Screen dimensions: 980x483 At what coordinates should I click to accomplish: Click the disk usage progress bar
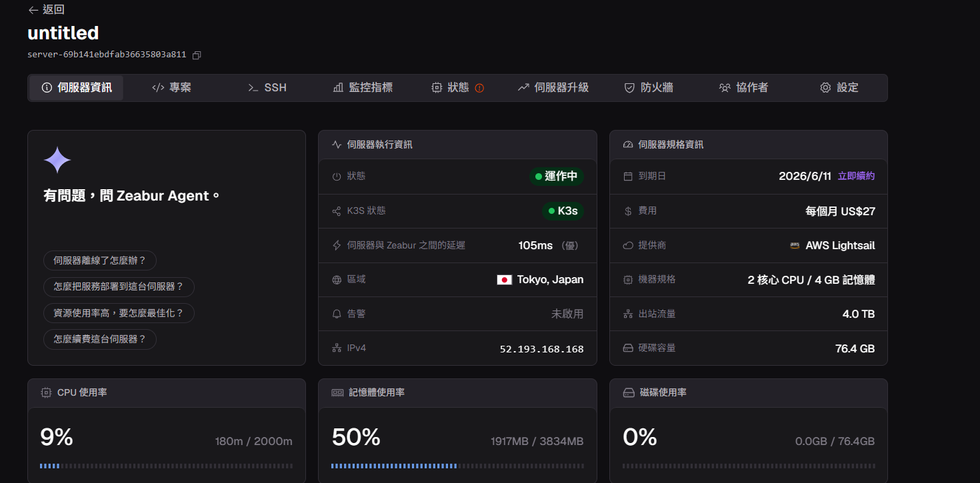tap(749, 466)
